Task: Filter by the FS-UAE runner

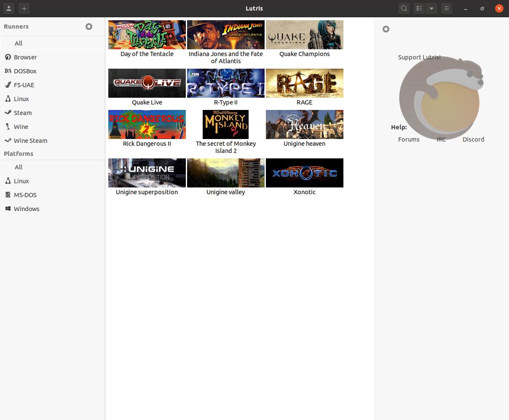Action: click(x=24, y=85)
